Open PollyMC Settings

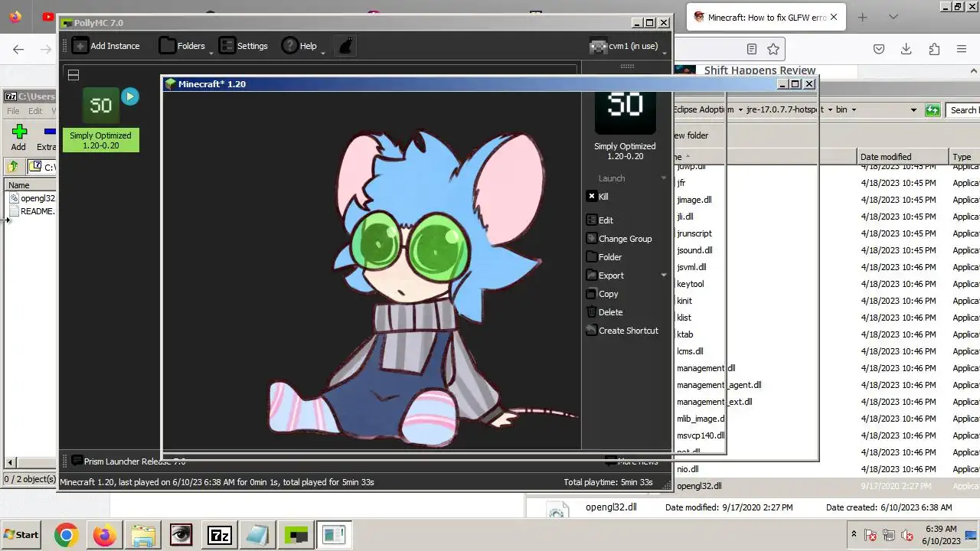(243, 46)
